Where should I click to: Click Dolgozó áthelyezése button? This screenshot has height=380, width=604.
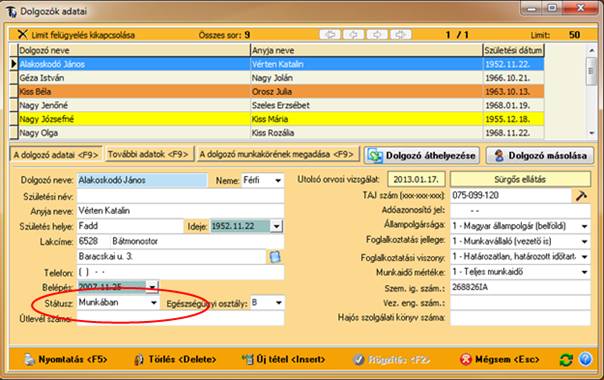click(422, 155)
